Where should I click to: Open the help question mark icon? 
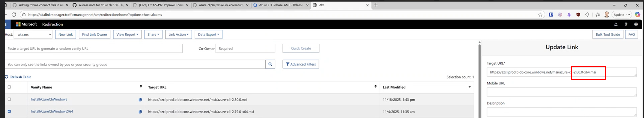pyautogui.click(x=626, y=24)
